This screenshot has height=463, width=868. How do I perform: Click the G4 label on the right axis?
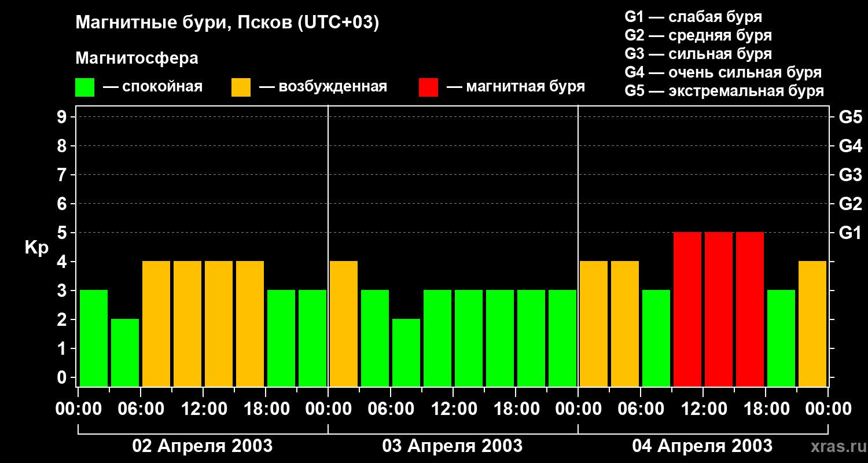pyautogui.click(x=850, y=146)
